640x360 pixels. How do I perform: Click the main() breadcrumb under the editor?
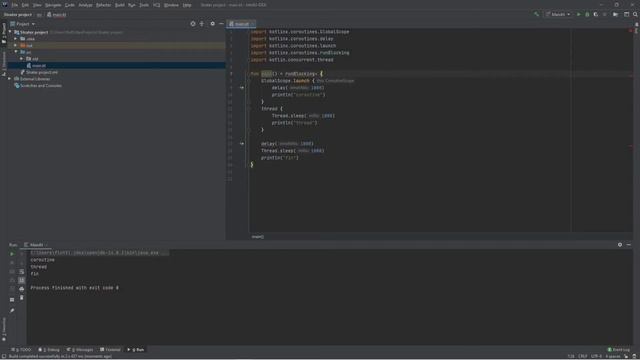pyautogui.click(x=258, y=237)
